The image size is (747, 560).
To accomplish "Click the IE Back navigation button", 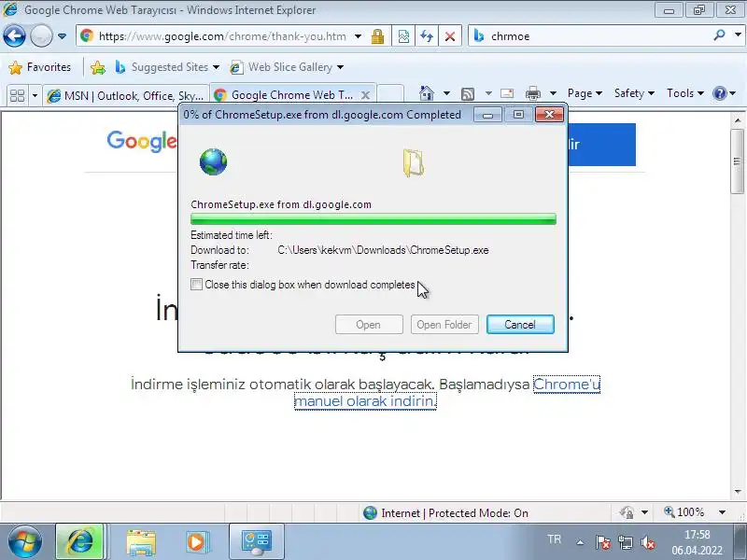I will pos(14,35).
